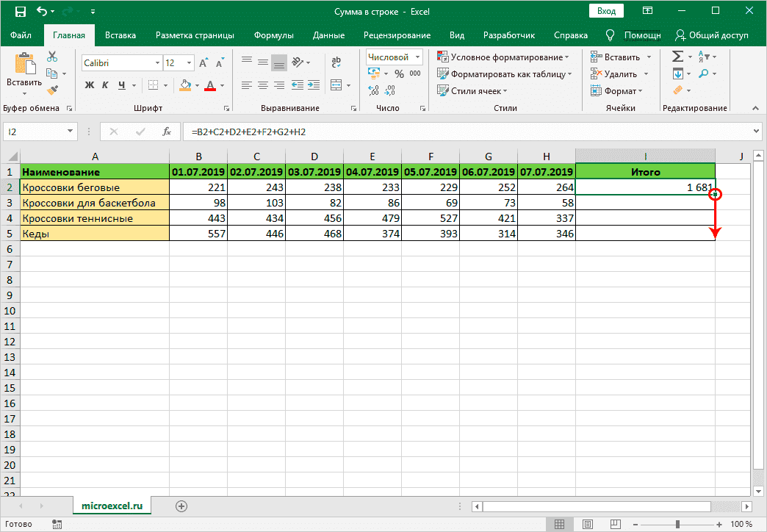Screen dimensions: 767x532
Task: Toggle center alignment in Выравнивание group
Action: 263,85
